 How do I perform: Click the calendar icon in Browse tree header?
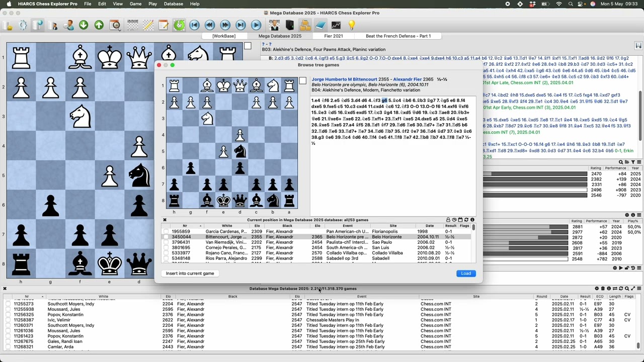coord(460,220)
